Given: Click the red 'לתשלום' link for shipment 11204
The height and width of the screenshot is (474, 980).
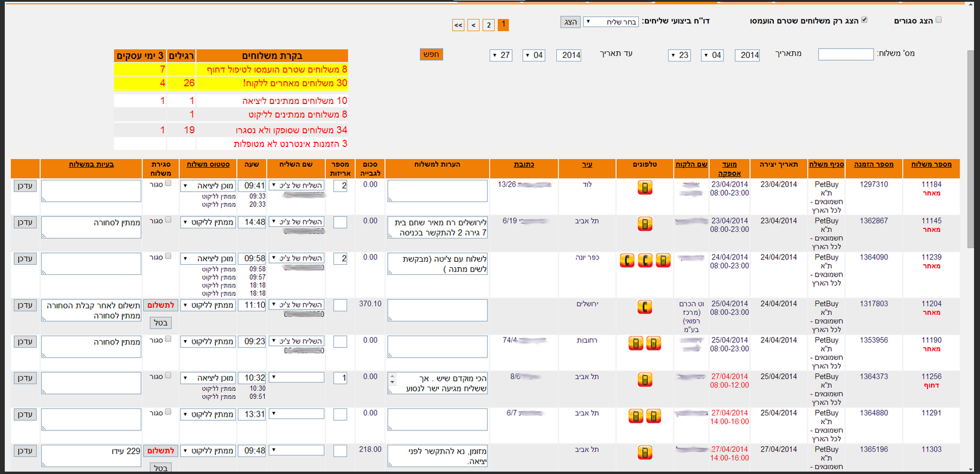Looking at the screenshot, I should [x=161, y=305].
